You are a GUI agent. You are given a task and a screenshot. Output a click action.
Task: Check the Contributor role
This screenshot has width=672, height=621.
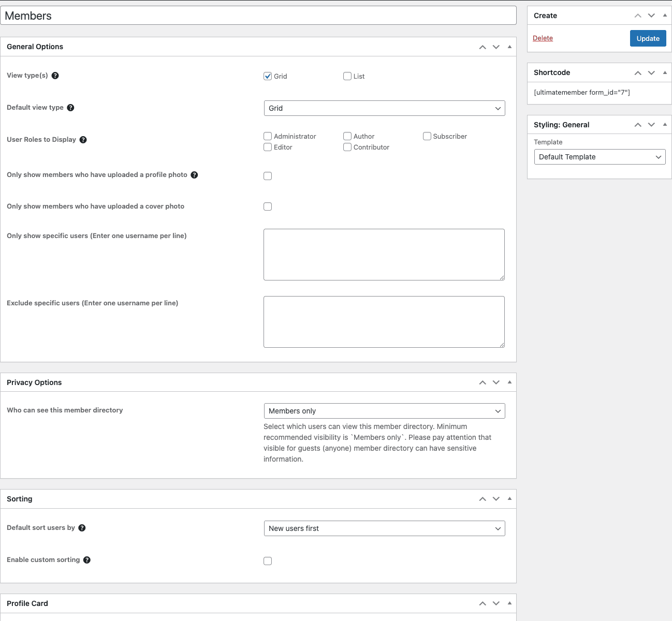[347, 147]
